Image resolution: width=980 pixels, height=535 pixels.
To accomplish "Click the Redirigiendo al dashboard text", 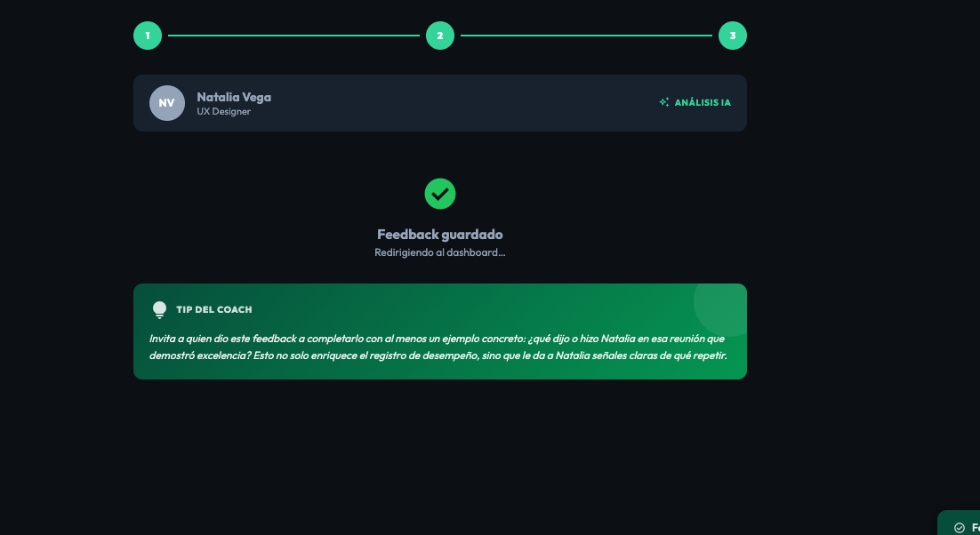I will [440, 252].
